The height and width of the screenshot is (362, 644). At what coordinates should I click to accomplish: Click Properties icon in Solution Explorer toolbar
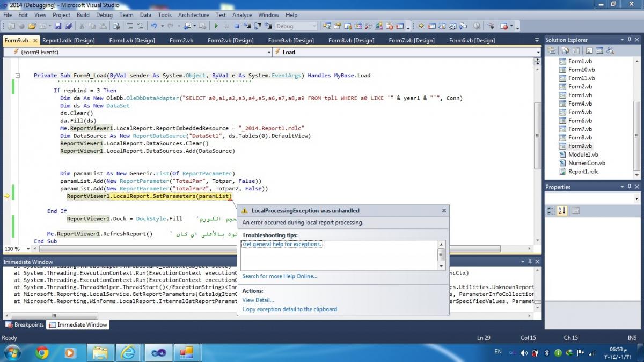[551, 50]
